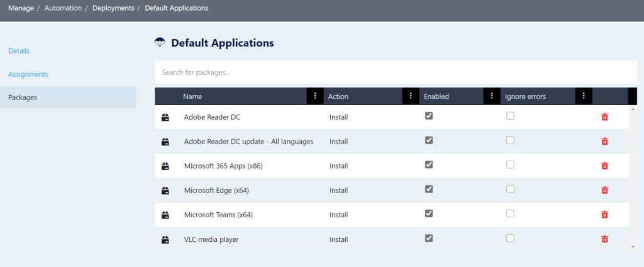Delete the Adobe Reader DC package
This screenshot has width=644, height=267.
(604, 117)
